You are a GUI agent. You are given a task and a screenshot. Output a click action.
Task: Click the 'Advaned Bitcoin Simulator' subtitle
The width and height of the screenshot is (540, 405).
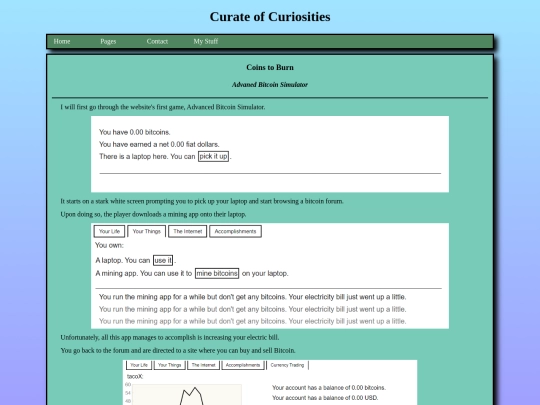click(270, 85)
